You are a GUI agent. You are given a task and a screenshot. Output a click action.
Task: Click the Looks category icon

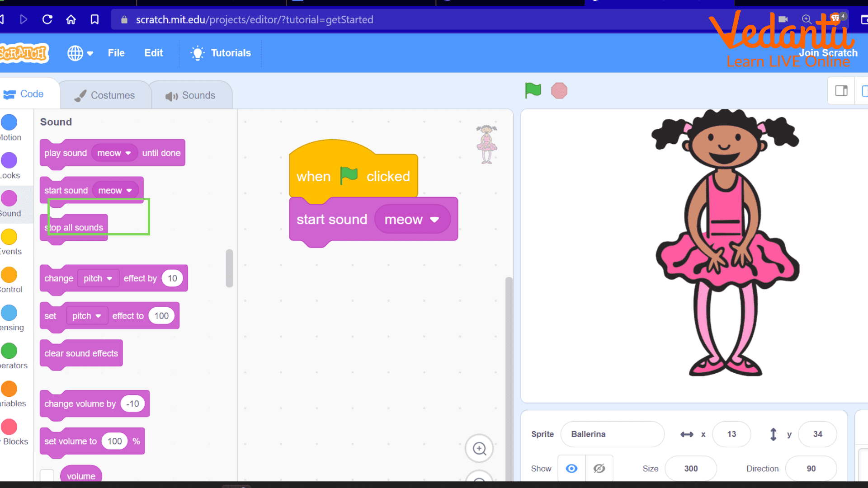click(x=11, y=161)
